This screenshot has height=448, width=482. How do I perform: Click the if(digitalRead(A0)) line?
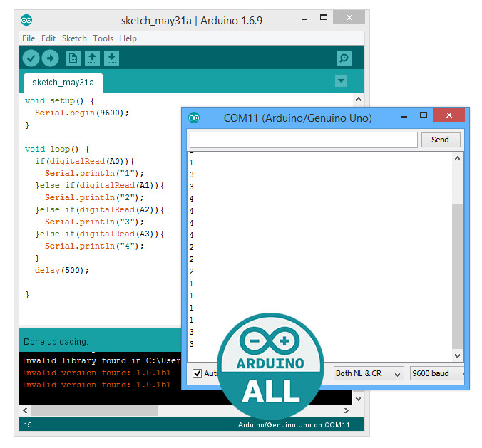[x=85, y=161]
